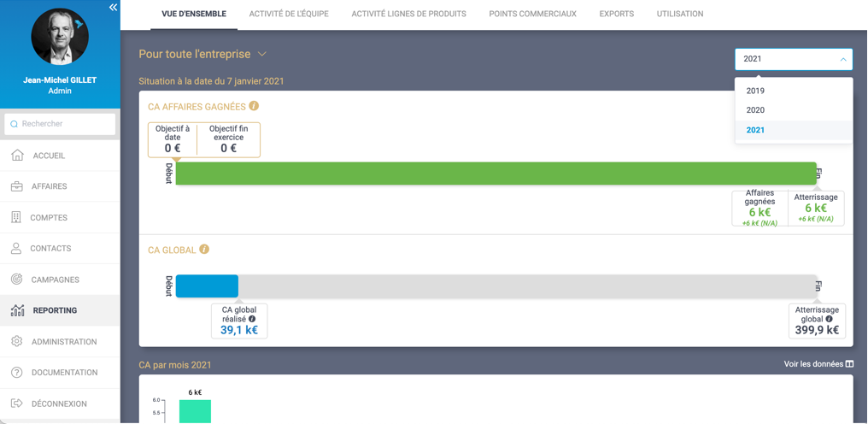Click Voir les données link

coord(818,364)
